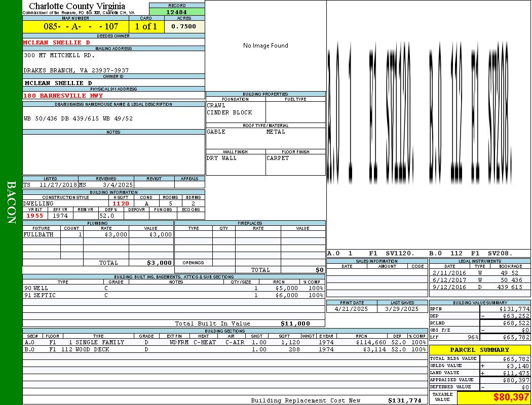
Task: Click WOOD DECK building section row
Action: click(225, 349)
